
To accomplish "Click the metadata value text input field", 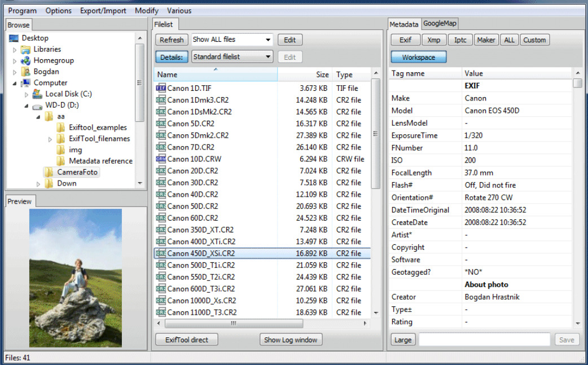I will [x=484, y=340].
